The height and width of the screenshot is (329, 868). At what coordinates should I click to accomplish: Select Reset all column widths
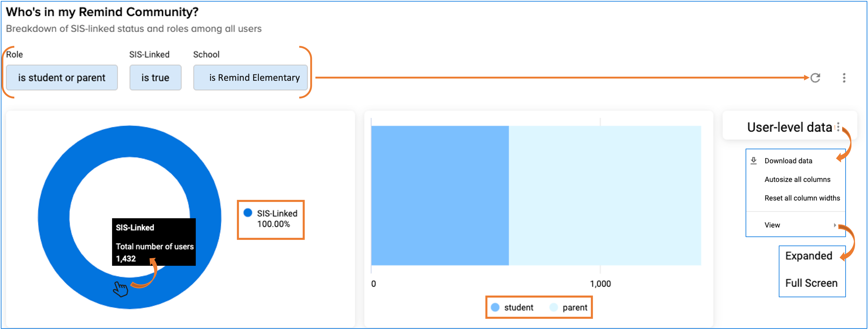[802, 198]
